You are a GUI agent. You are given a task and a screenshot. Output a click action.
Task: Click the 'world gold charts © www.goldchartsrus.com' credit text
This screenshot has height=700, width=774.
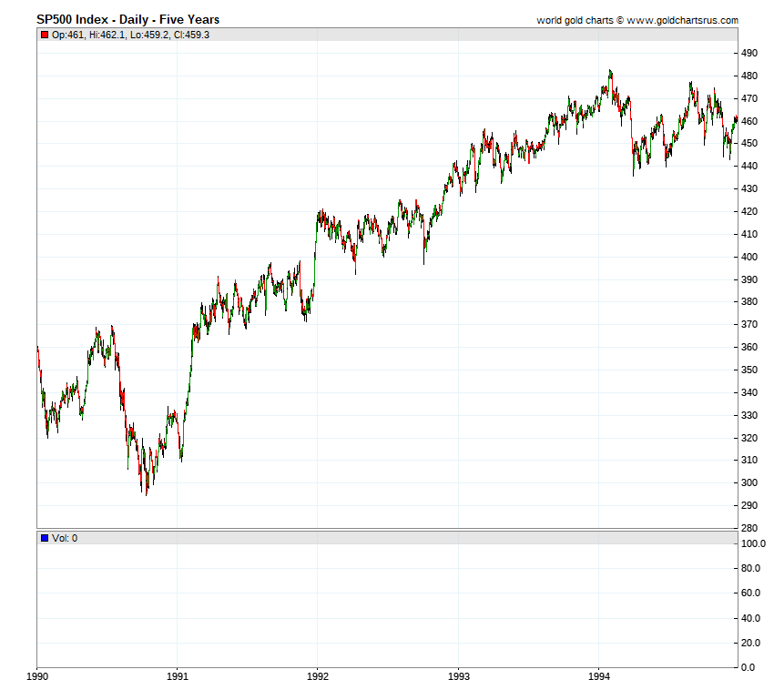click(637, 20)
